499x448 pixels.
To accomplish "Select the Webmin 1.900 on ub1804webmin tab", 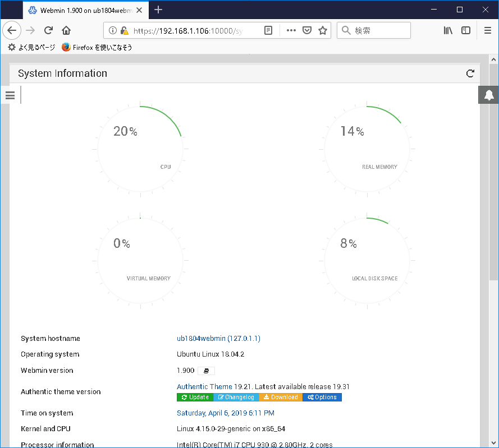I will pyautogui.click(x=86, y=10).
